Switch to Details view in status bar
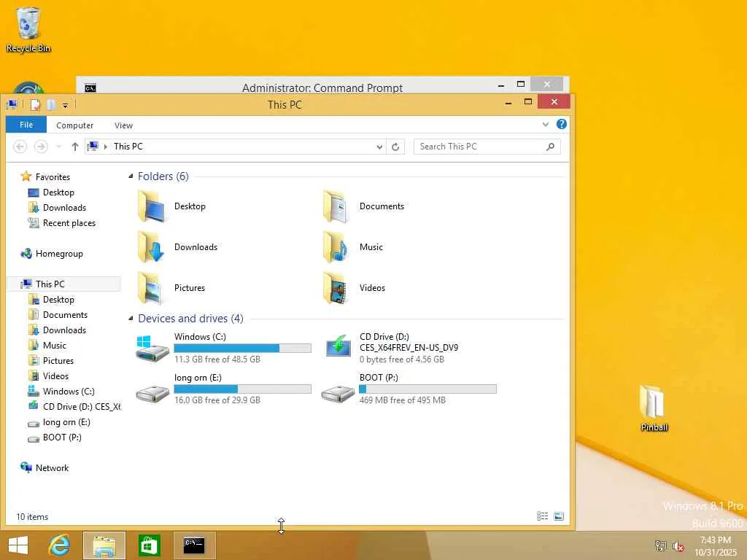The height and width of the screenshot is (560, 747). [542, 516]
